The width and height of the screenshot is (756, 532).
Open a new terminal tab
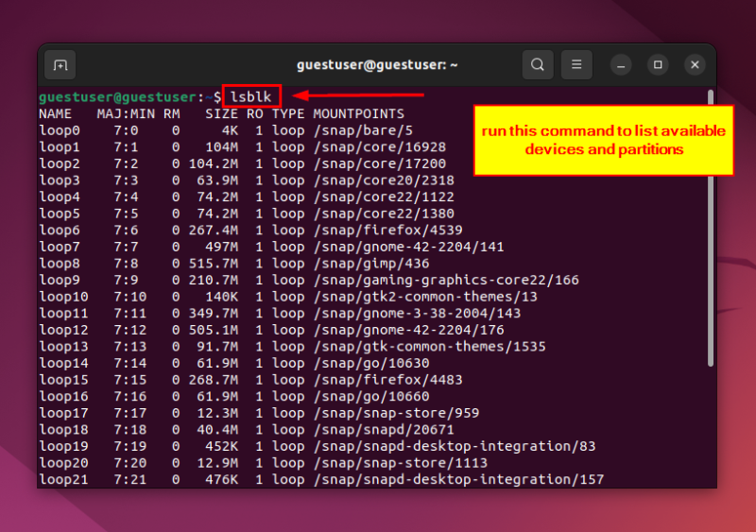click(x=60, y=65)
